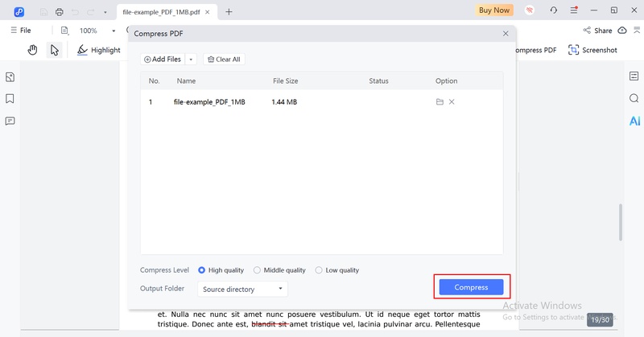This screenshot has height=337, width=644.
Task: Open the bookmarks panel icon
Action: point(10,99)
